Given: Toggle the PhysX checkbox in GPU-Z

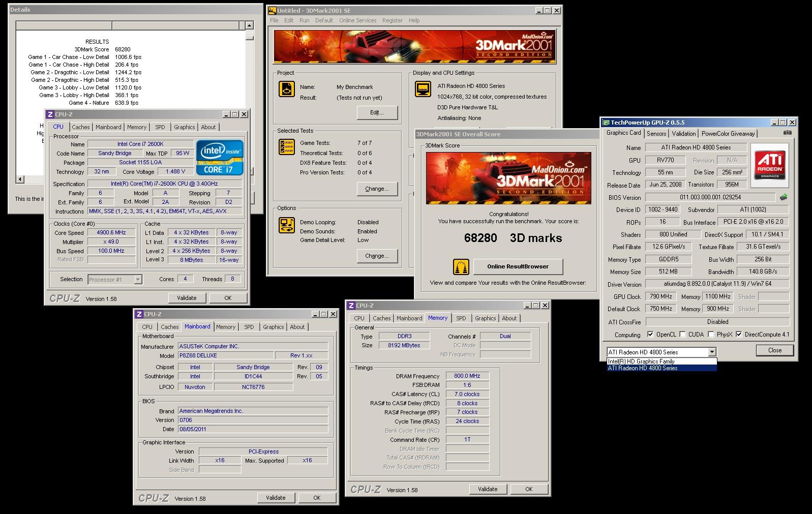Looking at the screenshot, I should 710,335.
